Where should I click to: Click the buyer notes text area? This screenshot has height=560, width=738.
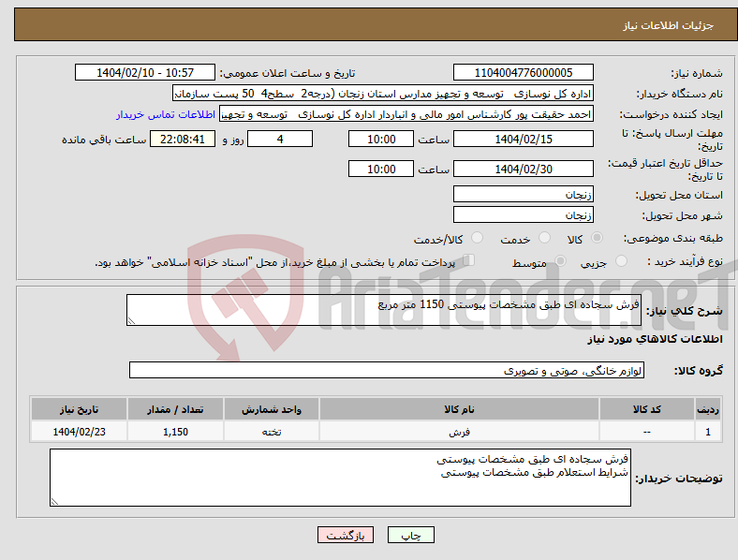point(340,478)
